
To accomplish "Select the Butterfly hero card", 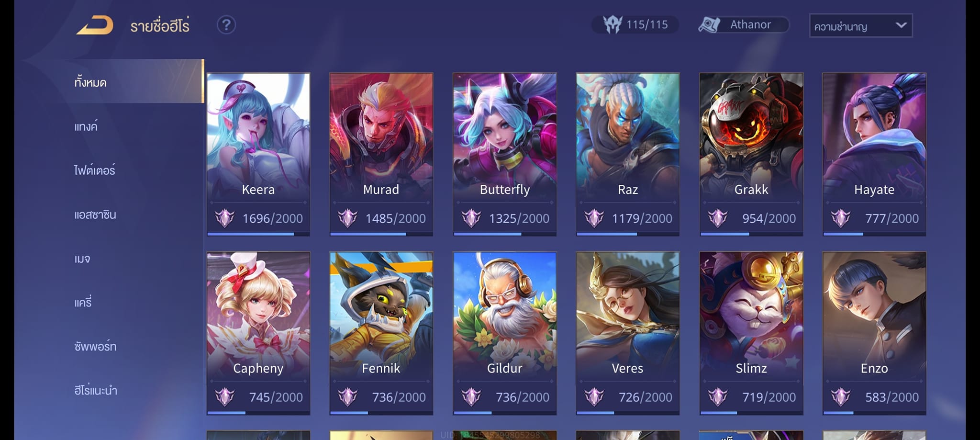I will (505, 154).
